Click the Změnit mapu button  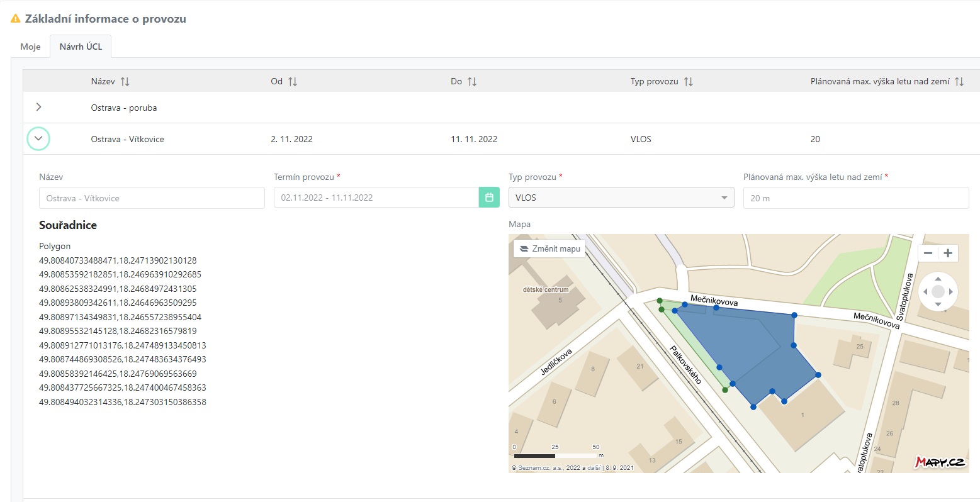click(549, 248)
